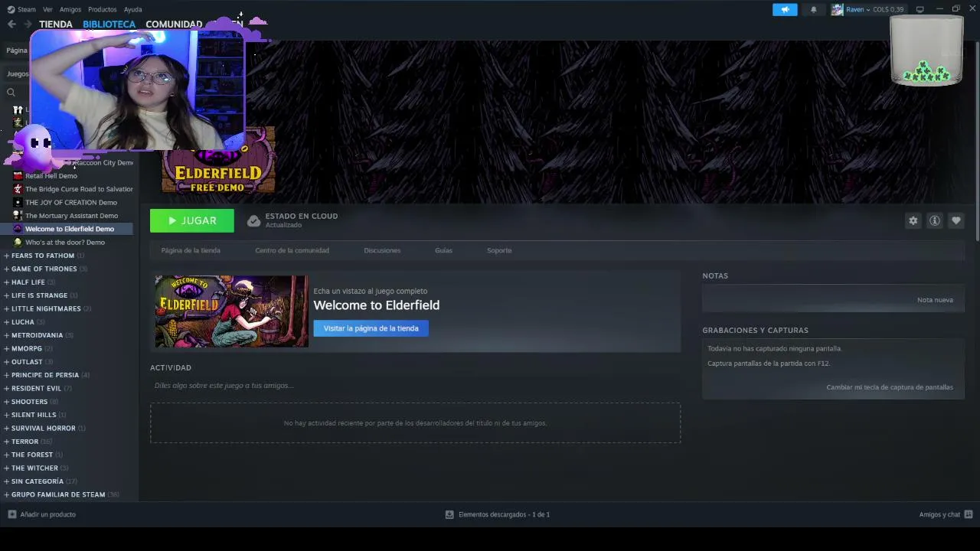Click the Raven profile avatar picture
Screen dimensions: 980x551
click(x=837, y=9)
